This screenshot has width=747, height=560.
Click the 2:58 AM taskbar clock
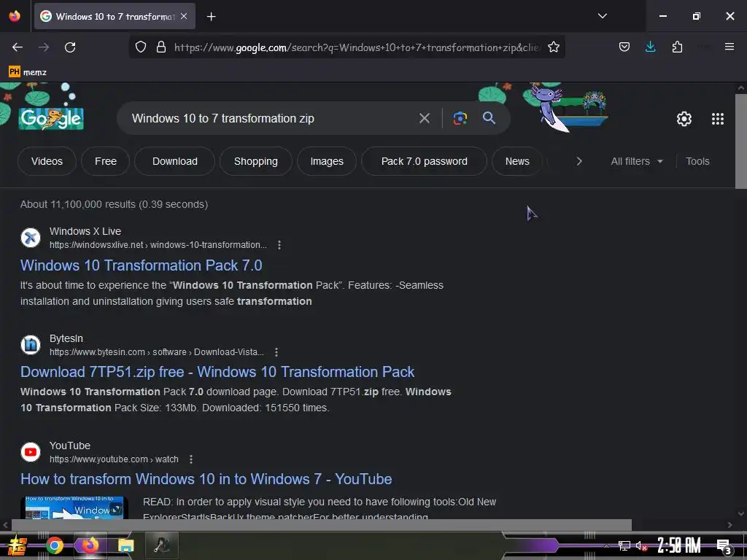pyautogui.click(x=678, y=545)
